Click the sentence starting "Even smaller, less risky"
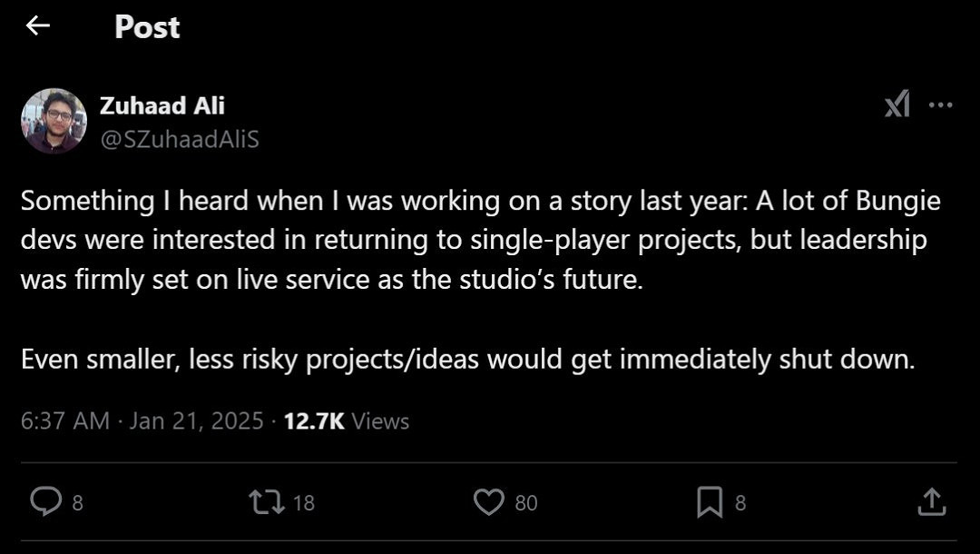 click(x=467, y=360)
